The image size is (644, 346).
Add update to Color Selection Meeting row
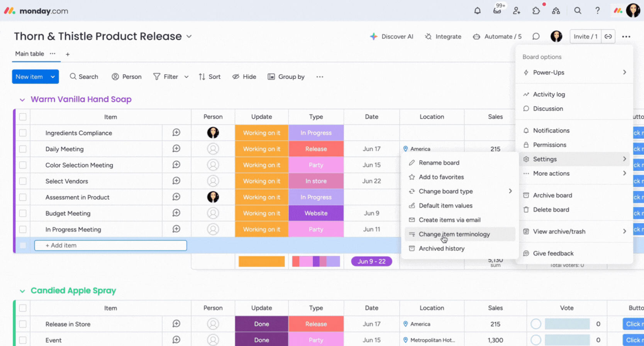click(176, 165)
